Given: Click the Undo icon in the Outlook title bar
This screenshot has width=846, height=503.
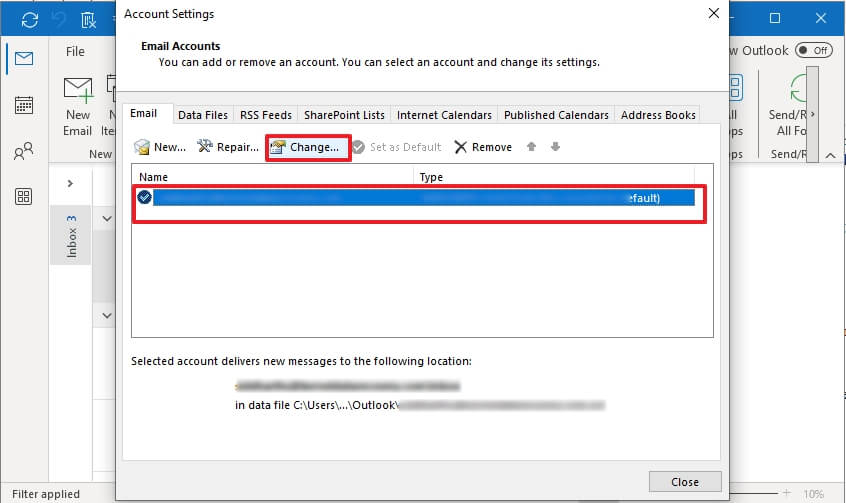Looking at the screenshot, I should 59,20.
